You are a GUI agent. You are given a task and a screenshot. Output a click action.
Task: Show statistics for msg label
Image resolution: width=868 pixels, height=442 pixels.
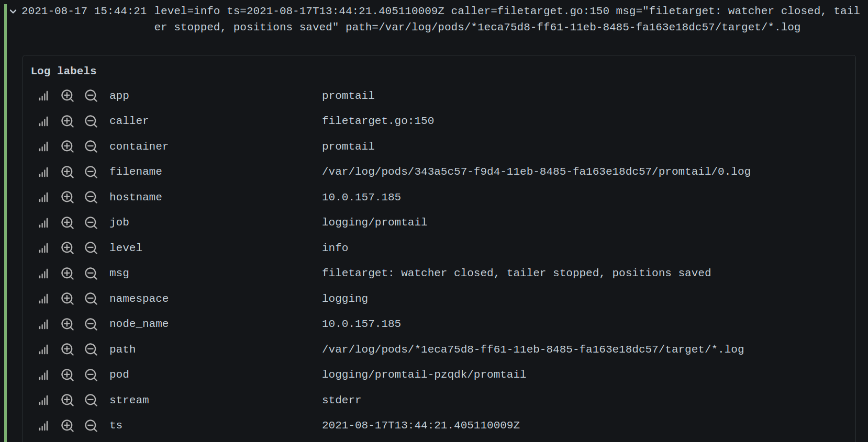43,274
